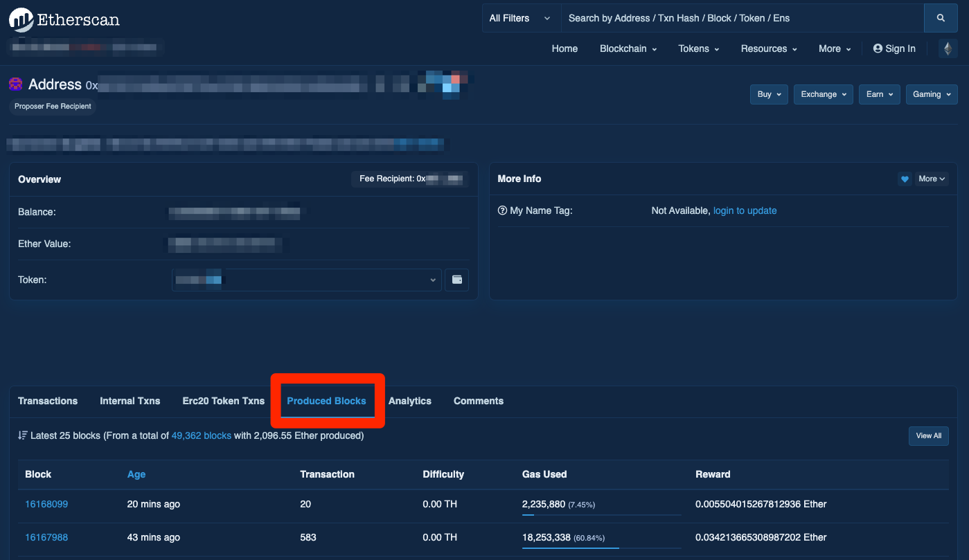Click the Etherscan logo

pos(63,19)
